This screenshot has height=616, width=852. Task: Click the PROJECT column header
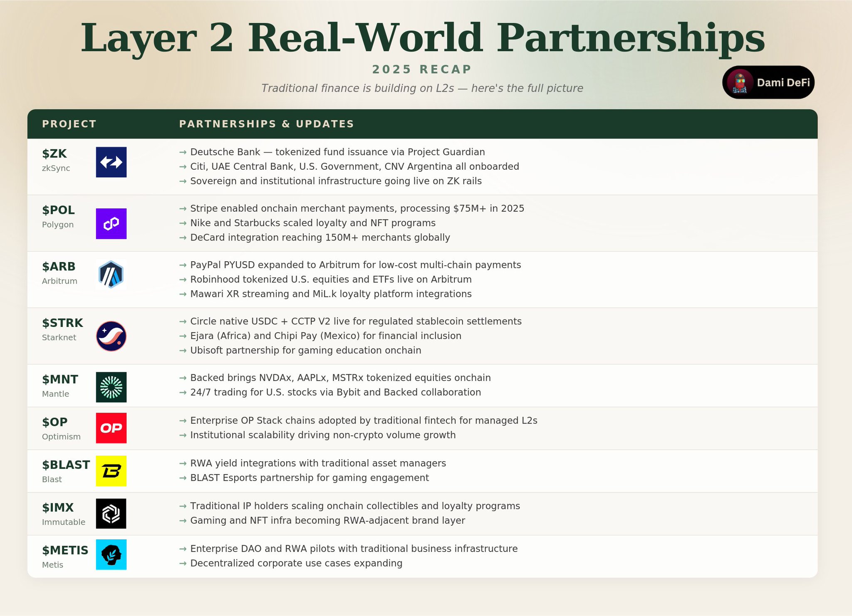69,124
